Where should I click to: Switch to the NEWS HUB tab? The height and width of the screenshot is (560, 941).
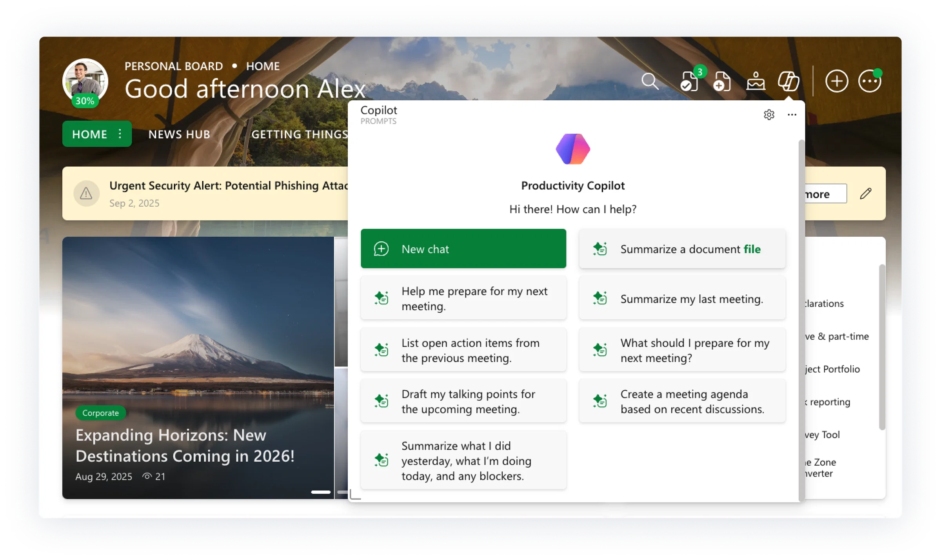click(x=179, y=134)
